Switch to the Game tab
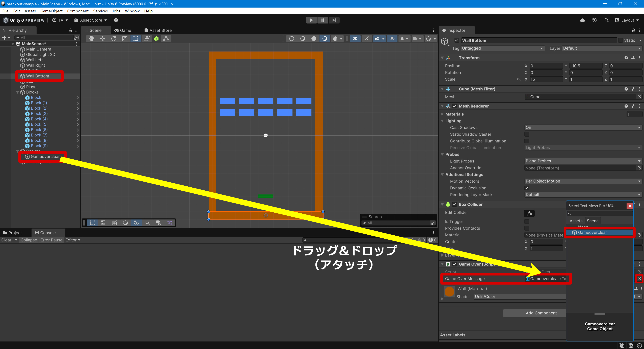 (x=123, y=30)
